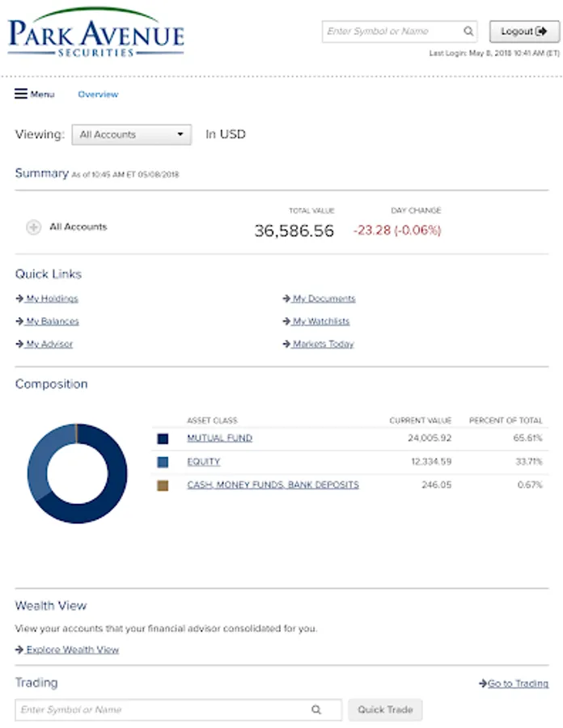Click the PERCENT OF TOTAL column header
This screenshot has height=728, width=563.
pyautogui.click(x=506, y=421)
